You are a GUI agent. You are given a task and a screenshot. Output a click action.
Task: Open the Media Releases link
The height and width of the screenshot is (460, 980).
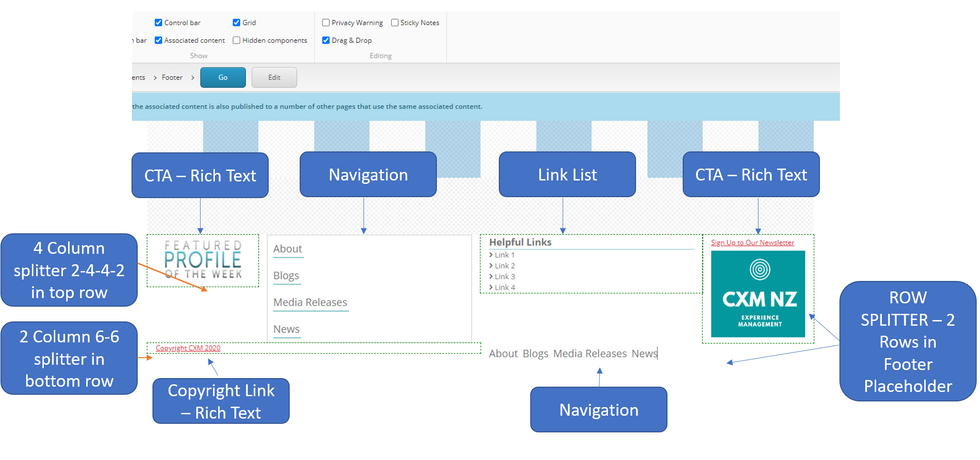[x=310, y=302]
